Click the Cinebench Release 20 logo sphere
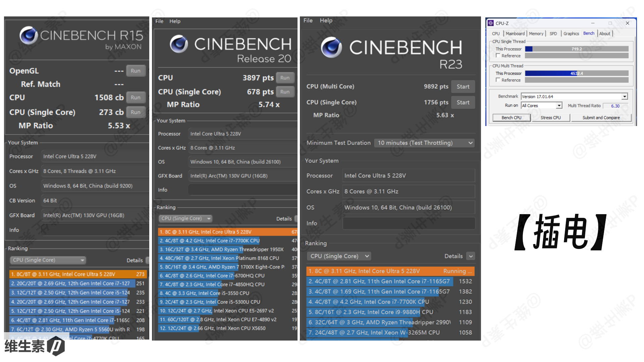The width and height of the screenshot is (644, 362). point(179,44)
